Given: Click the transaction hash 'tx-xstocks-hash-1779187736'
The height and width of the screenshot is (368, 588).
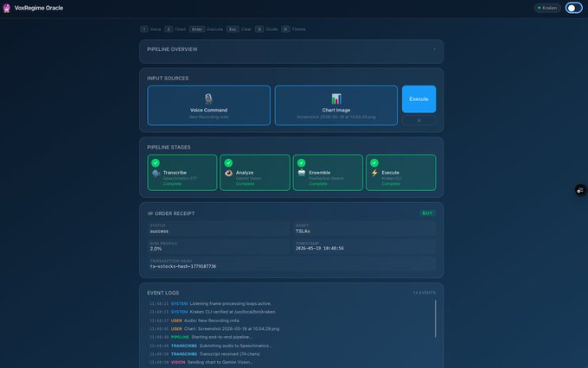Looking at the screenshot, I should tap(183, 266).
